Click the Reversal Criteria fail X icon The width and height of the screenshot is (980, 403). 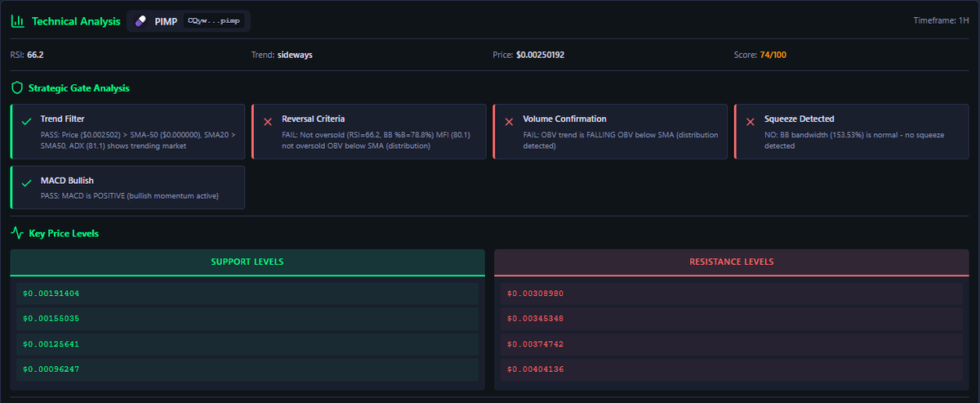click(x=268, y=122)
